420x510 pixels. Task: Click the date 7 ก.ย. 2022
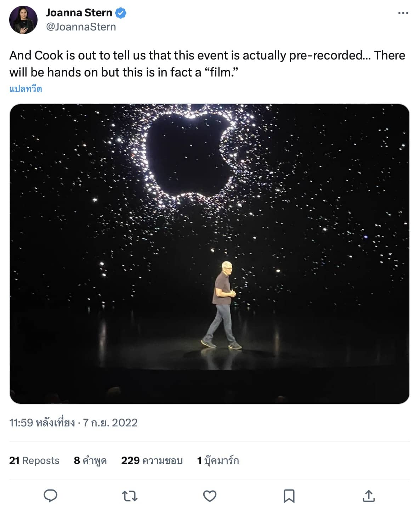(110, 423)
